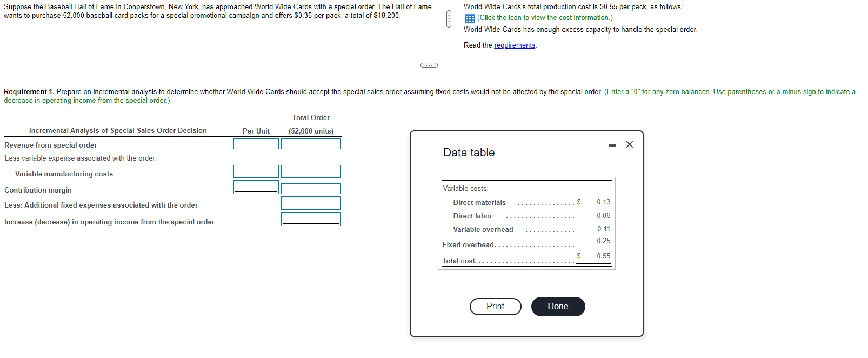Click 'Direct materials' row label

point(479,203)
